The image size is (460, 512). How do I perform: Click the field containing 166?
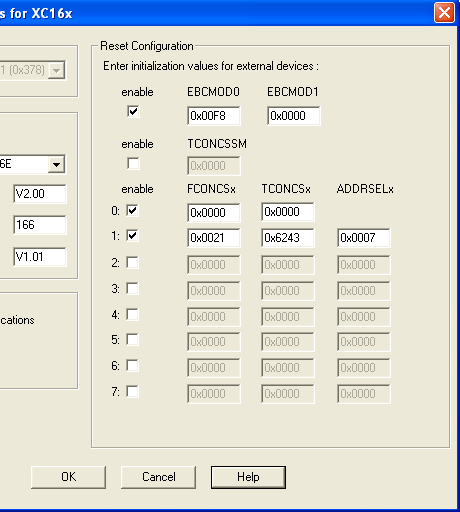(40, 225)
